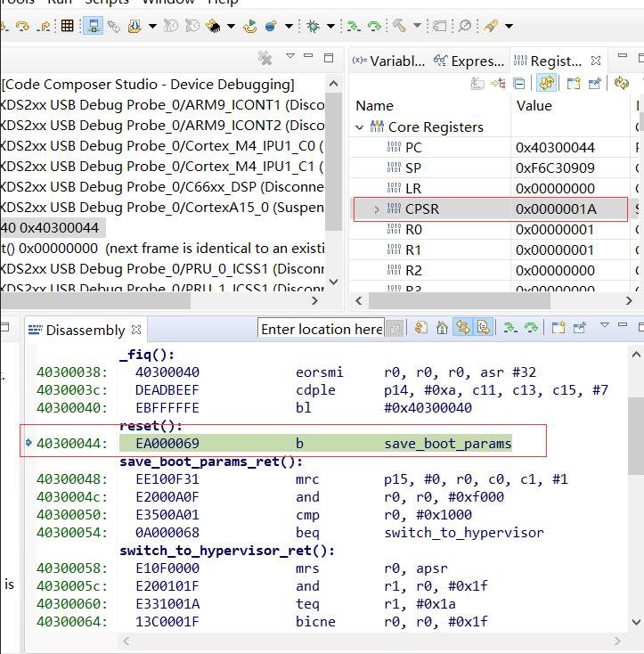Click the green bug Debug toolbar icon

[313, 26]
